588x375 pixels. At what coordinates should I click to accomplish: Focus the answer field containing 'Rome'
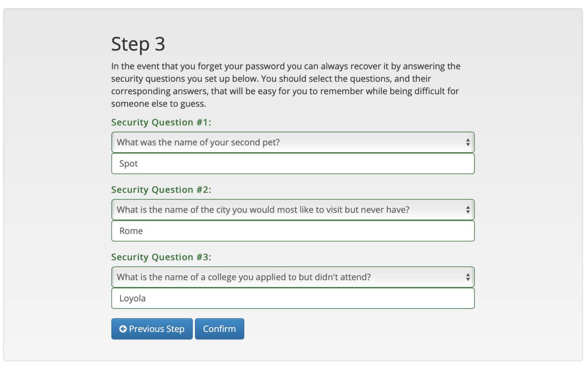point(292,231)
